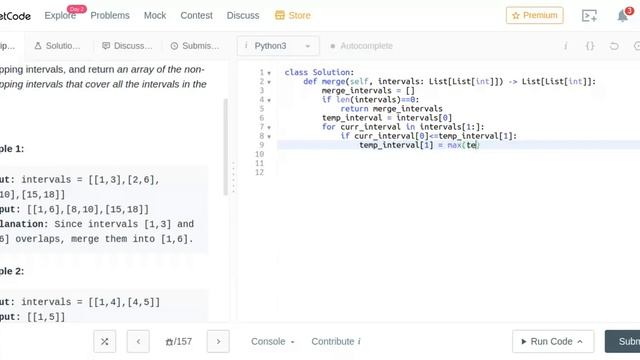
Task: Click the panel divider drag handle
Action: click(233, 177)
